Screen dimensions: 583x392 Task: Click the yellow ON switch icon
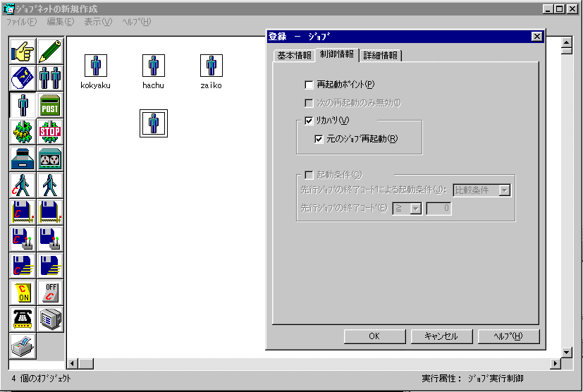coord(23,293)
